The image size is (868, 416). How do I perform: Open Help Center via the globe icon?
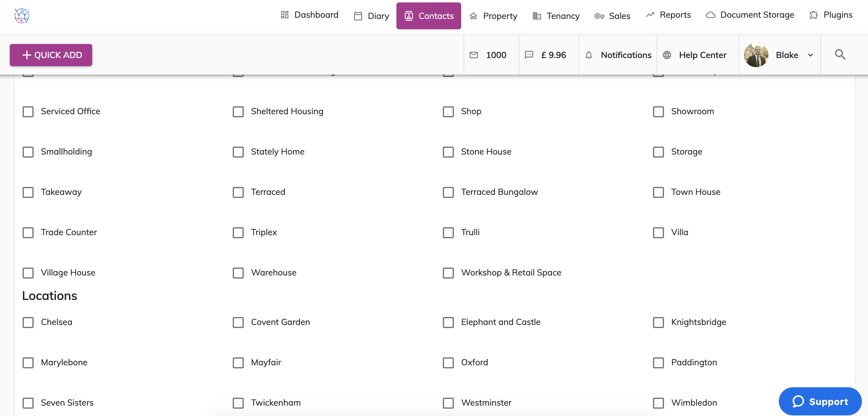[667, 55]
